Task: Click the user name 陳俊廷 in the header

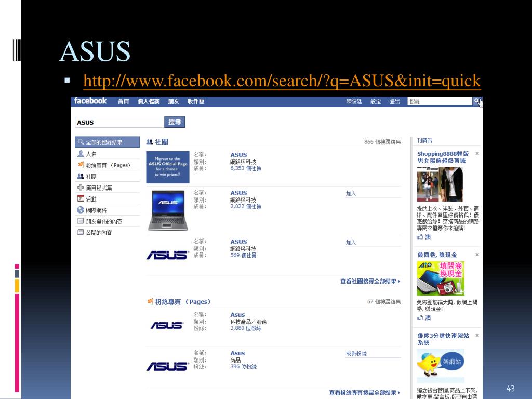Action: click(354, 101)
